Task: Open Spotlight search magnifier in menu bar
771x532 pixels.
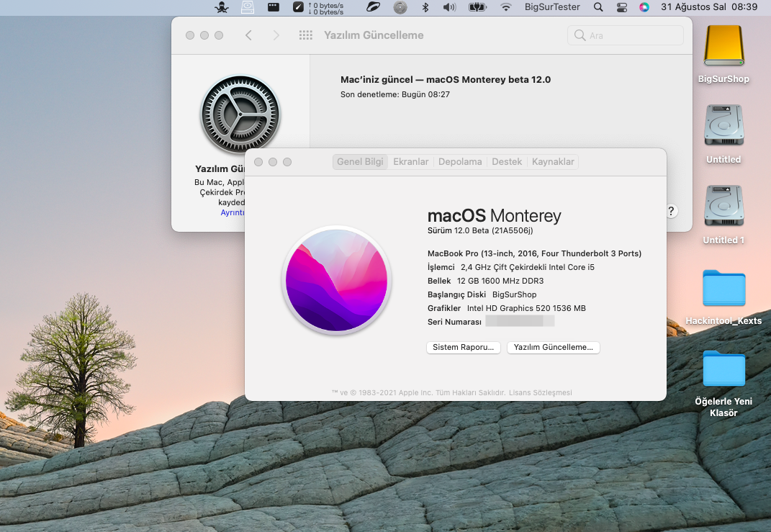Action: 598,7
